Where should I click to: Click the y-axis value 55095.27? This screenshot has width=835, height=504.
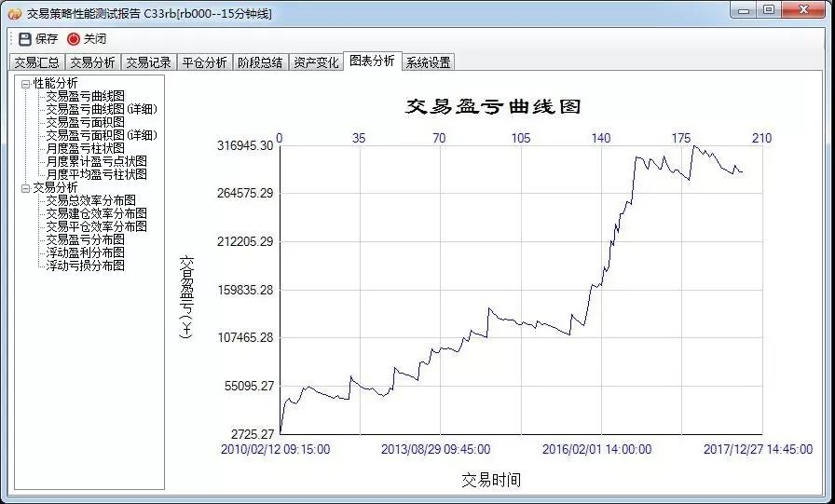pos(249,386)
